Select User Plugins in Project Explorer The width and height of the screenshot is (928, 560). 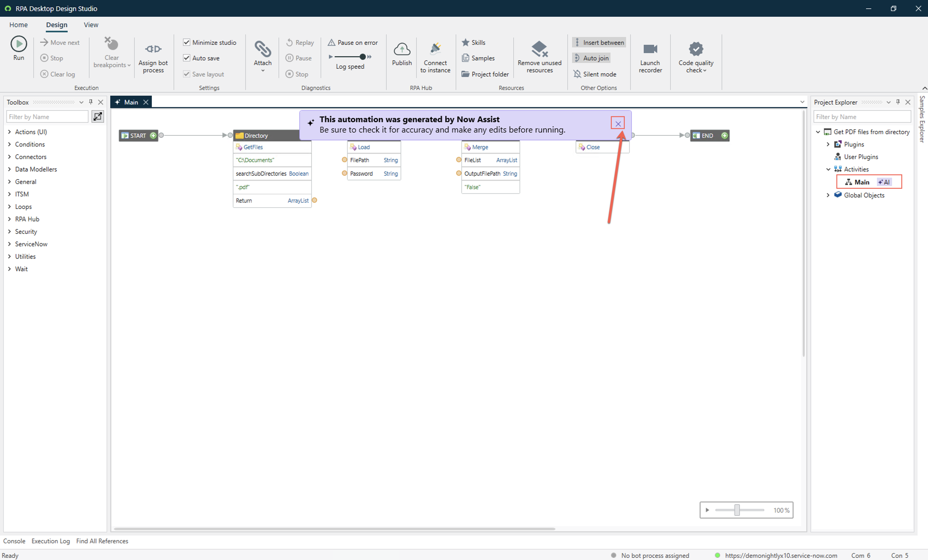pyautogui.click(x=861, y=157)
